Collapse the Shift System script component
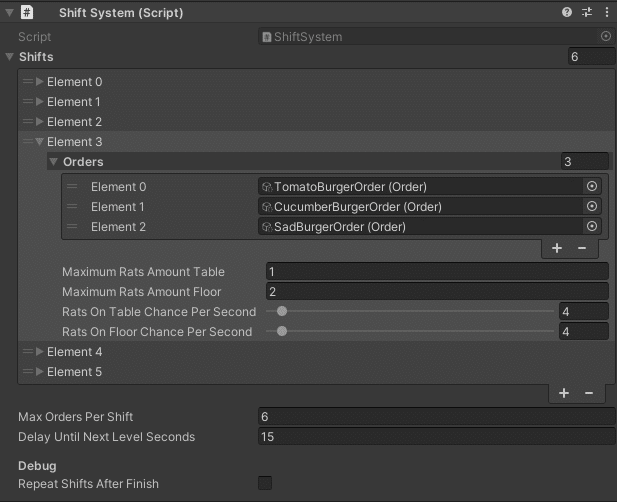The height and width of the screenshot is (502, 617). pos(10,13)
